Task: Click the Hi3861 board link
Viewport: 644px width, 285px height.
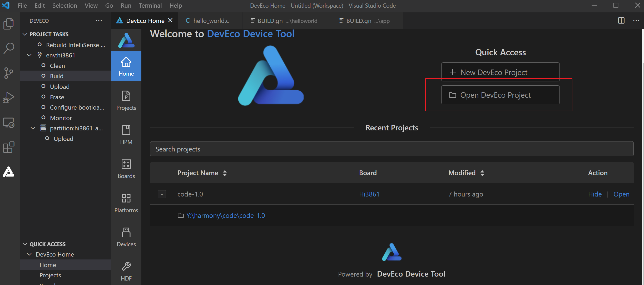Action: pyautogui.click(x=369, y=194)
